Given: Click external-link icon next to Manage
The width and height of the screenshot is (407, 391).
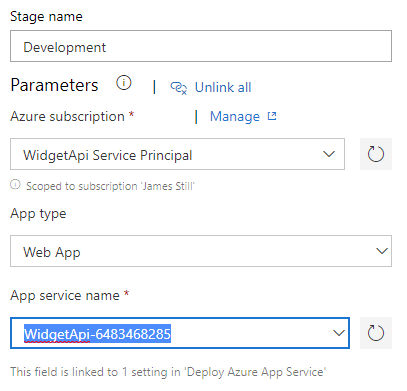Looking at the screenshot, I should 272,116.
